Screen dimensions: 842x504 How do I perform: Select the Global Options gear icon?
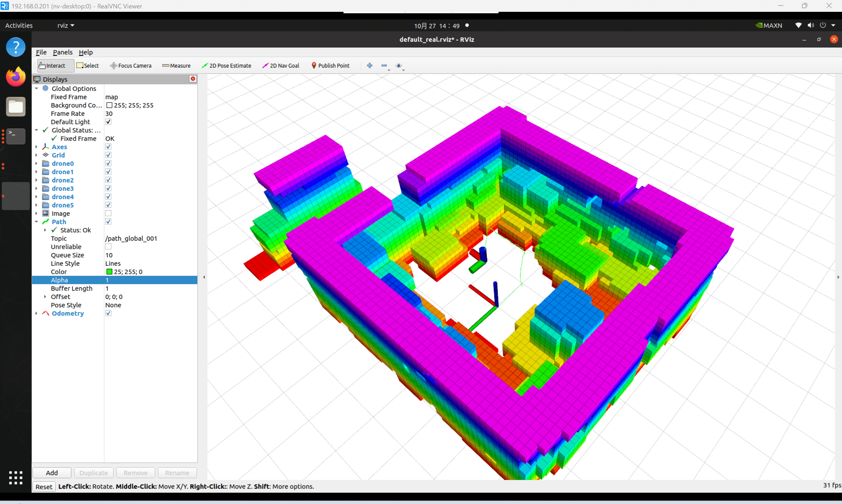(46, 88)
